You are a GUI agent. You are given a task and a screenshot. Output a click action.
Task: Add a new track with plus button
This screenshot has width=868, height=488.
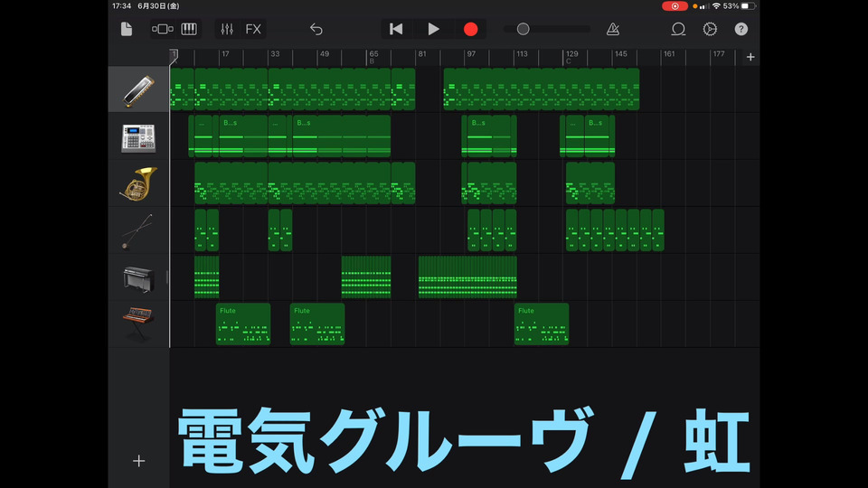139,461
